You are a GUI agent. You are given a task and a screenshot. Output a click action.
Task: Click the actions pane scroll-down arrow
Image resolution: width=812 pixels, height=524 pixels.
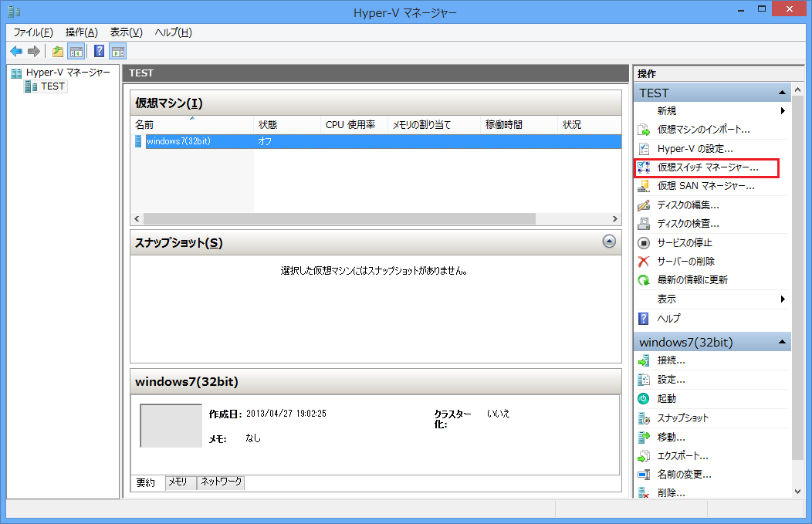(797, 492)
